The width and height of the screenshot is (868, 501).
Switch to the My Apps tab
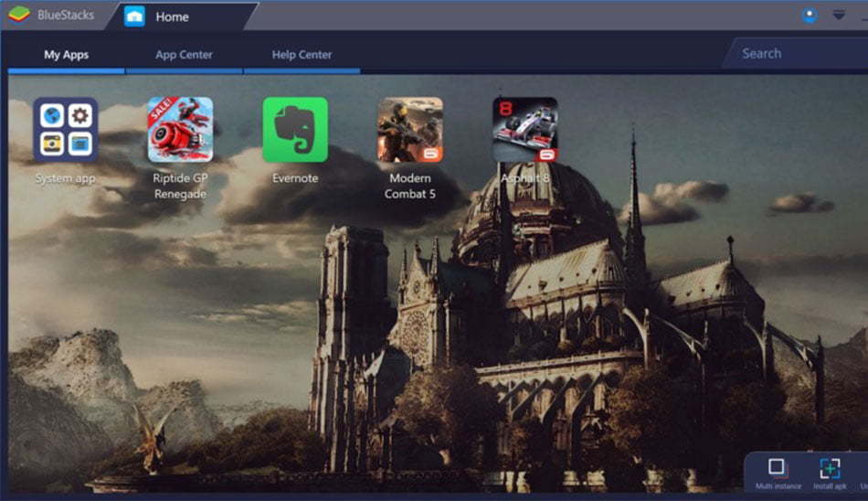[x=67, y=54]
